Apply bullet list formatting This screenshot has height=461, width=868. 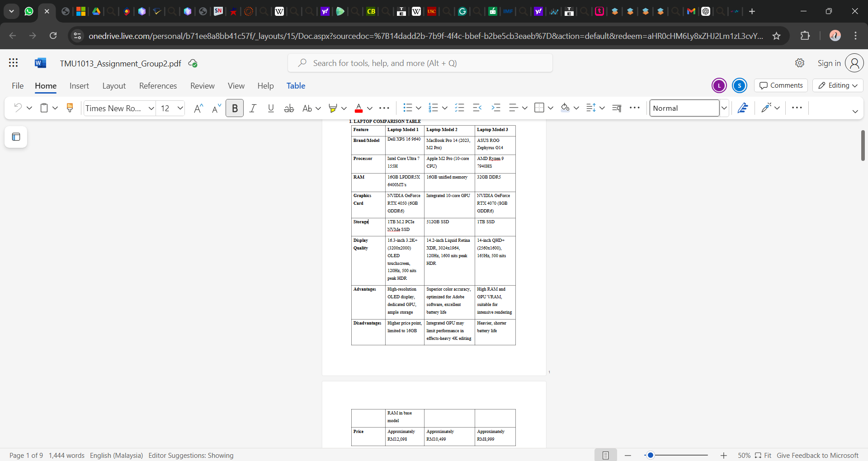(408, 108)
